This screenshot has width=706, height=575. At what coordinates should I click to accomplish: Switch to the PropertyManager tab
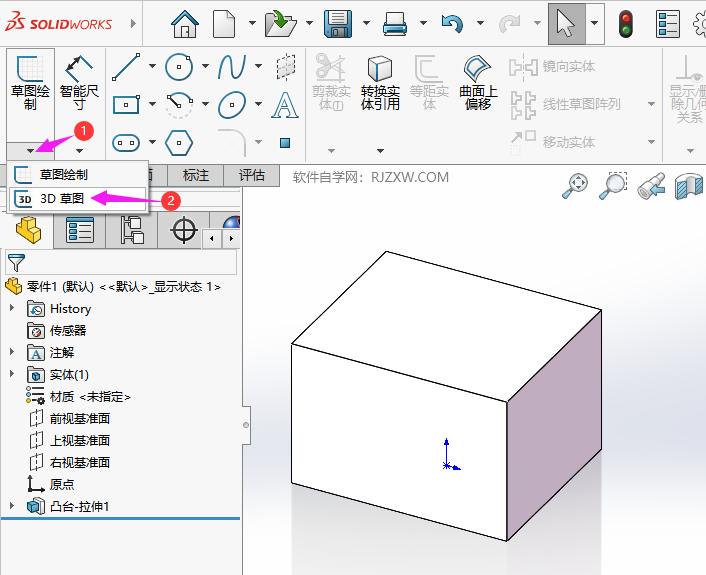click(x=80, y=230)
